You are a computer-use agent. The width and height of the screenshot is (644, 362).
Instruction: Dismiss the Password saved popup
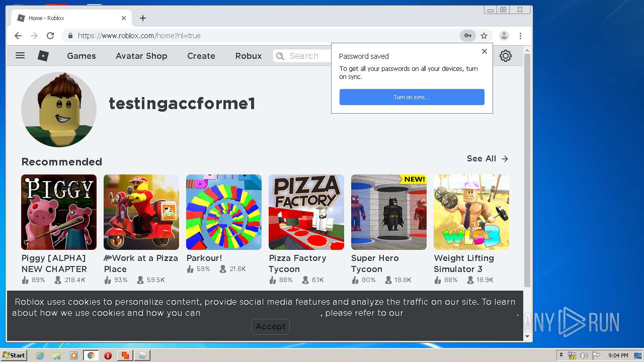[484, 51]
